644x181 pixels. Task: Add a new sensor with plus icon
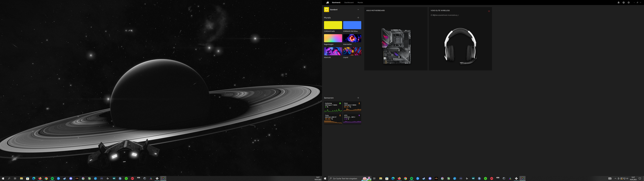point(358,98)
